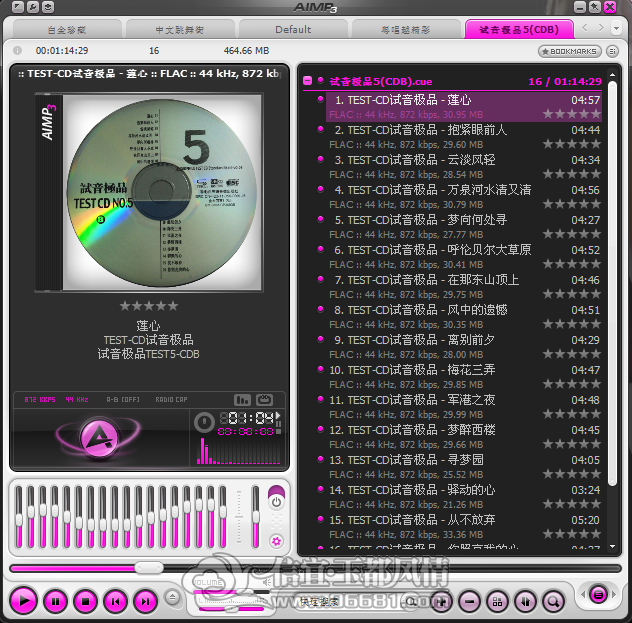
Task: Open the BOOKMARKS button
Action: (x=570, y=51)
